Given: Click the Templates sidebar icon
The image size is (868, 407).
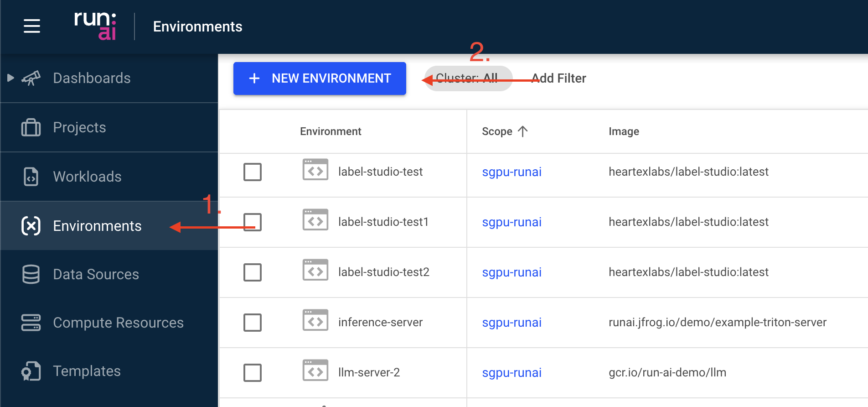Looking at the screenshot, I should (x=31, y=371).
